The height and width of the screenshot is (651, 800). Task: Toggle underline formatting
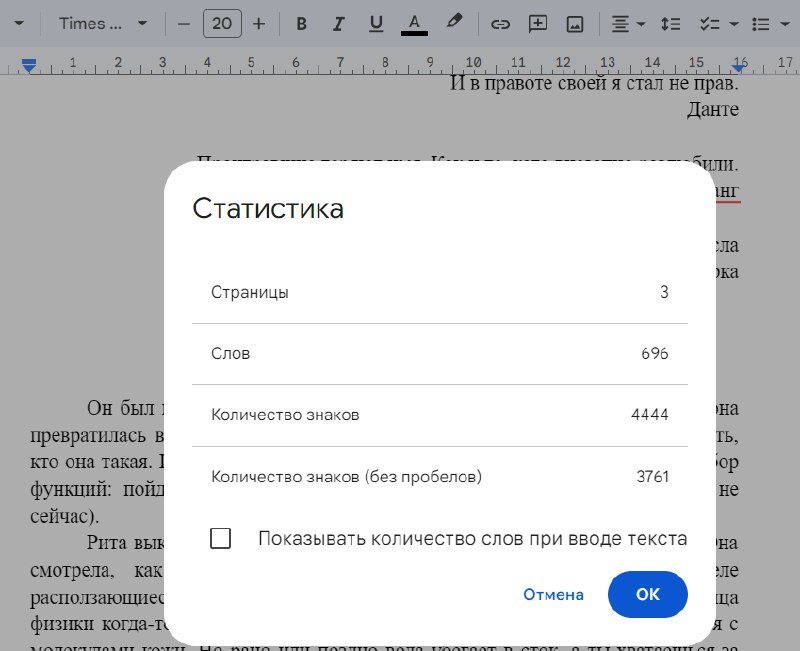pos(376,23)
